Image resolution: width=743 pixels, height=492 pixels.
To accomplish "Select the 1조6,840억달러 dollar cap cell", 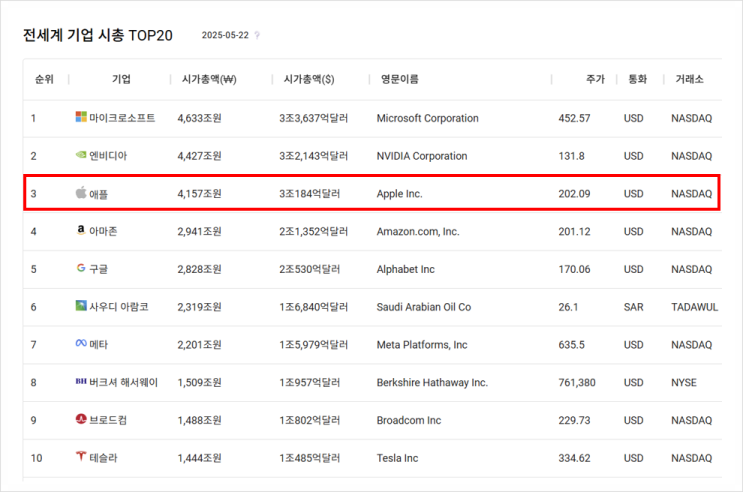I will [x=314, y=307].
